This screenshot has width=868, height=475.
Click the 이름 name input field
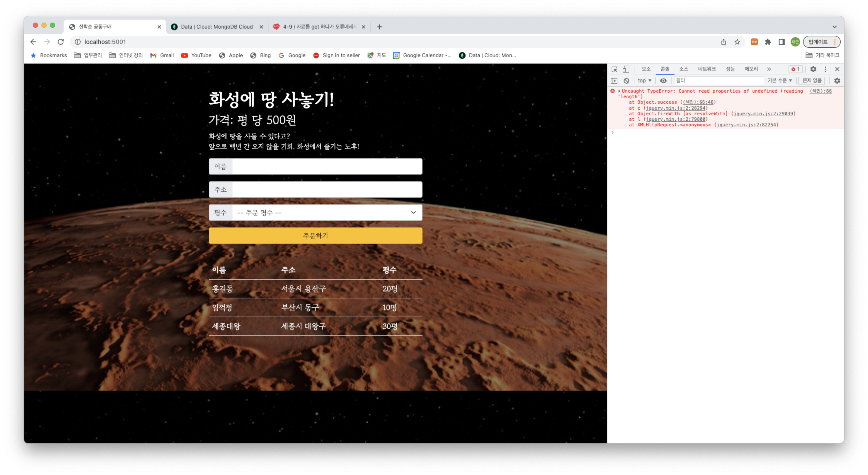click(x=327, y=166)
